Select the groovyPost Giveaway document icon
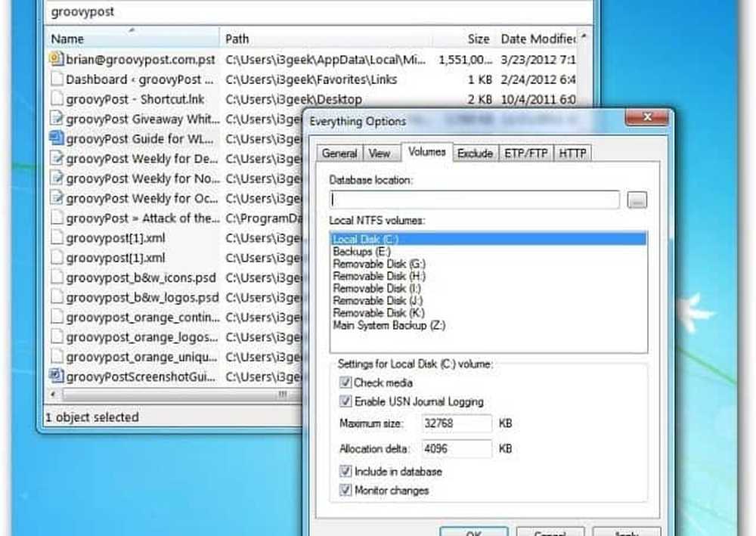The image size is (756, 536). [56, 119]
